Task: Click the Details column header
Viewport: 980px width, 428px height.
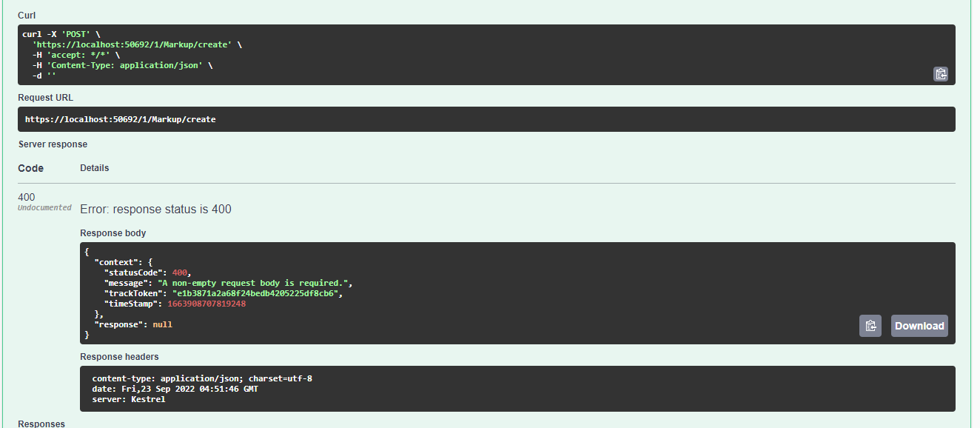Action: [x=94, y=168]
